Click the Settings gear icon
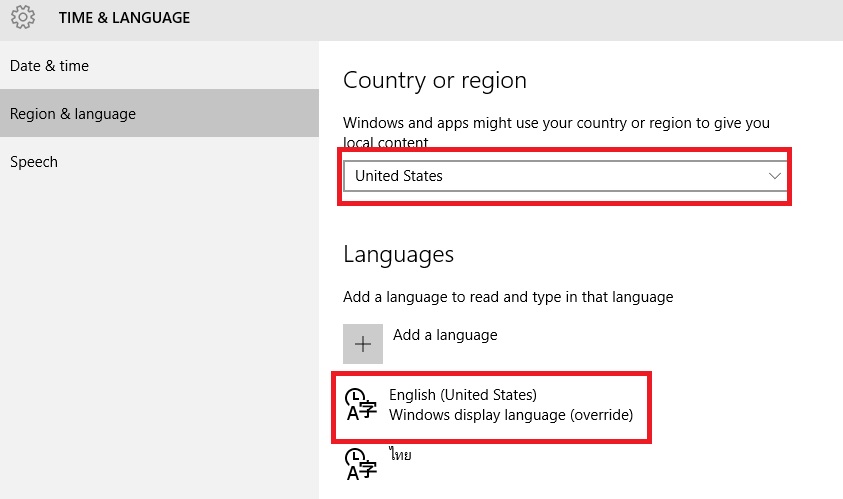This screenshot has width=843, height=499. [x=23, y=17]
